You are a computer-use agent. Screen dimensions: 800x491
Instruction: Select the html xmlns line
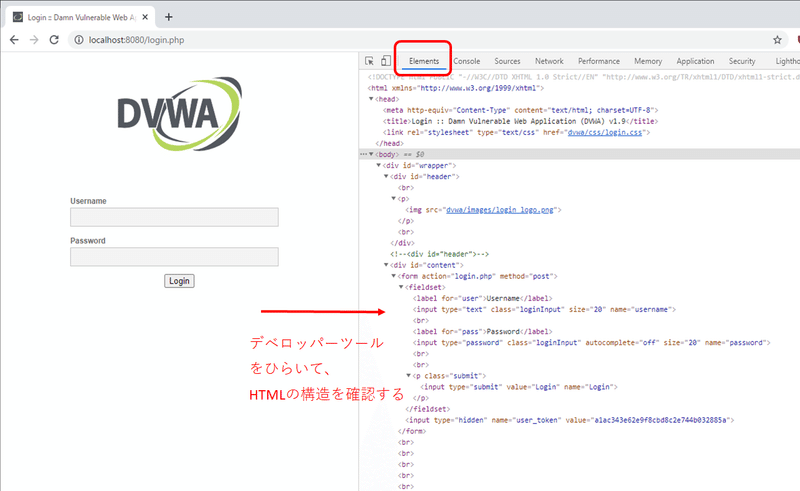[456, 88]
